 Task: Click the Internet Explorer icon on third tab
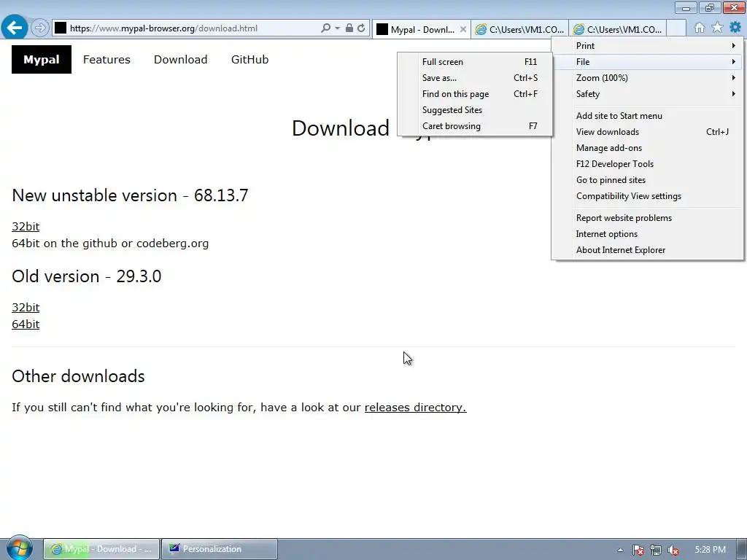pyautogui.click(x=578, y=29)
